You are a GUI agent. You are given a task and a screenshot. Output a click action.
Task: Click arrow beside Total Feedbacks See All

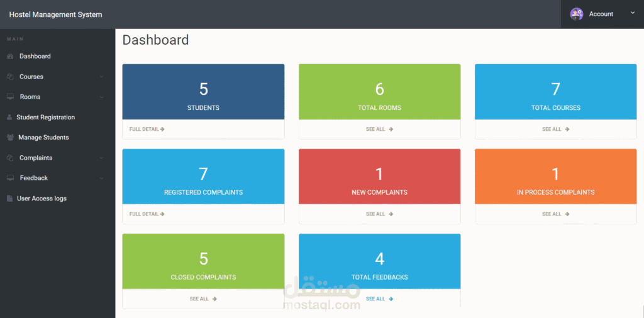coord(391,299)
